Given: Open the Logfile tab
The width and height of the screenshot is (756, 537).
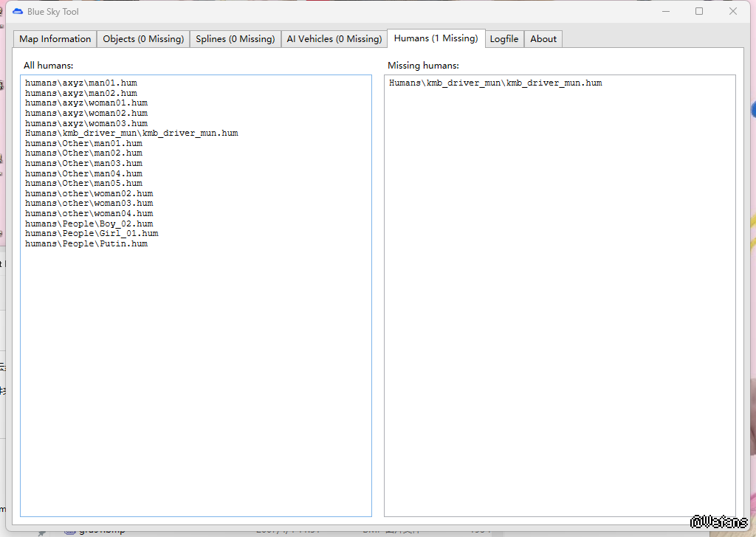Looking at the screenshot, I should pos(504,39).
